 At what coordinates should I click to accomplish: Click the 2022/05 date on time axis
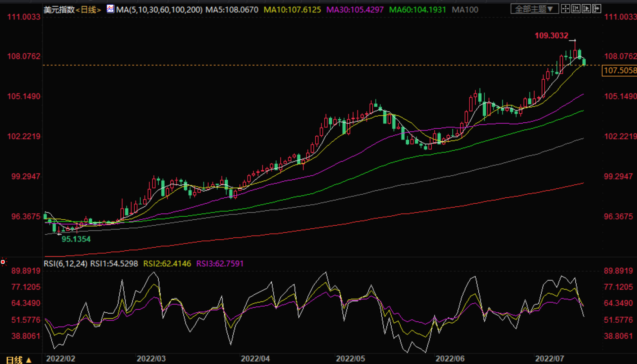[x=350, y=358]
